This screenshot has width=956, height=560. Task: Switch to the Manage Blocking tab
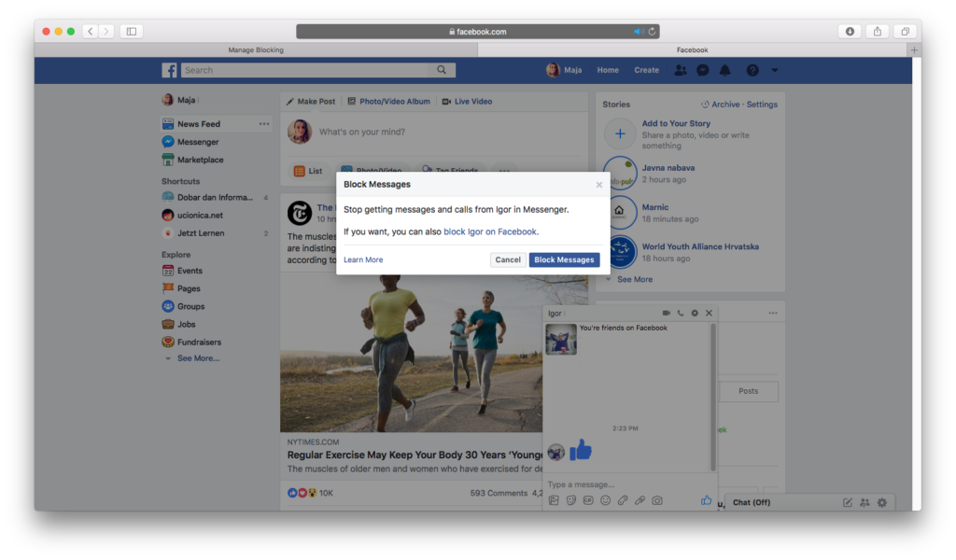(x=256, y=49)
